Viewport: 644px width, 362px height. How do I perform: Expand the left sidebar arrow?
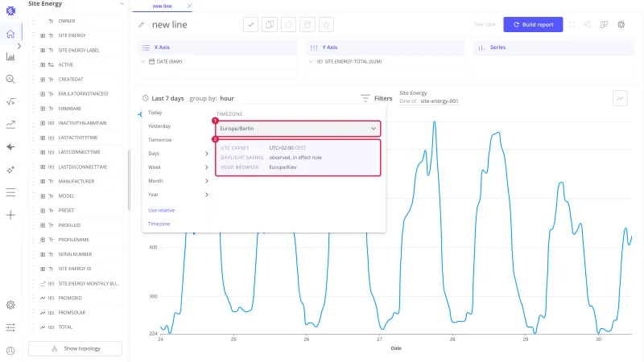tap(19, 47)
